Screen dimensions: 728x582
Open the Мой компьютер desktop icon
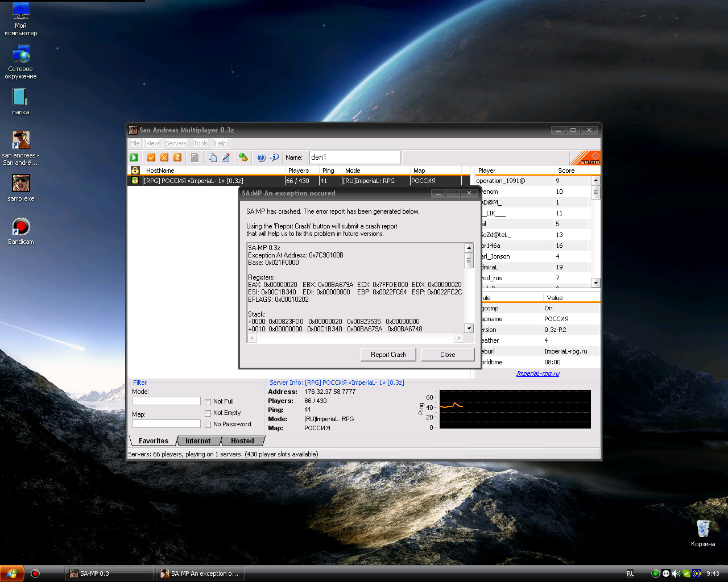(x=20, y=19)
